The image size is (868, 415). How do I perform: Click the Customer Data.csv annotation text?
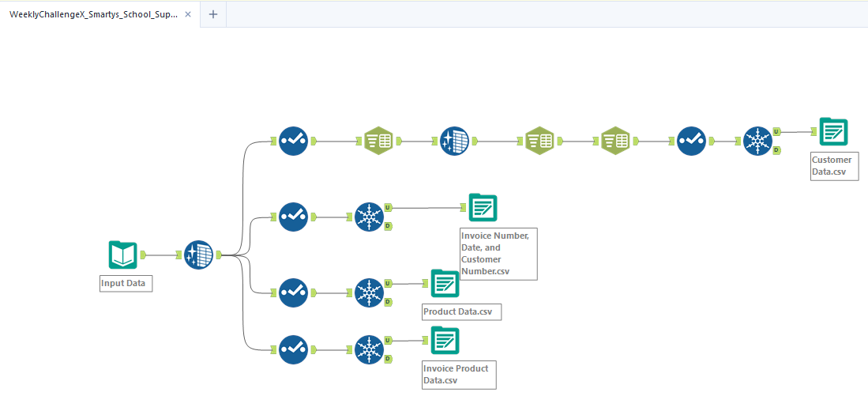pyautogui.click(x=832, y=166)
